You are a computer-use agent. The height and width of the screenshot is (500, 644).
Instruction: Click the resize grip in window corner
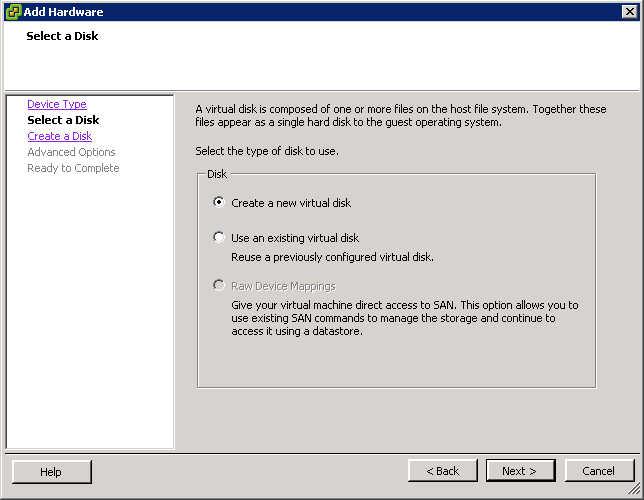(635, 488)
